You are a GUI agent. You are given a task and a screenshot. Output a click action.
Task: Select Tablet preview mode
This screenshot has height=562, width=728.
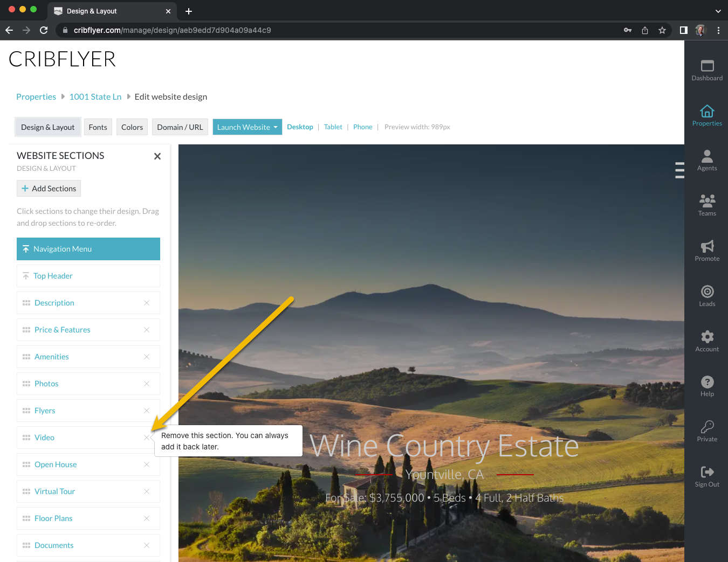[x=333, y=127]
